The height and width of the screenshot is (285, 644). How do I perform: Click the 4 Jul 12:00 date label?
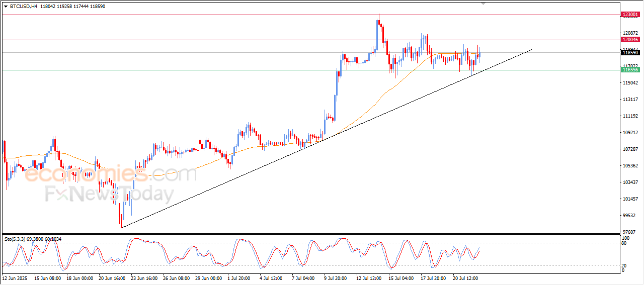[272, 277]
